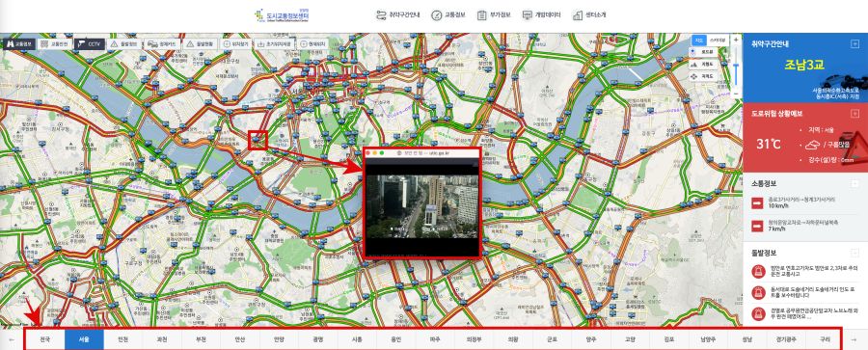Select the 안산 region tab
This screenshot has width=868, height=350.
pyautogui.click(x=240, y=339)
